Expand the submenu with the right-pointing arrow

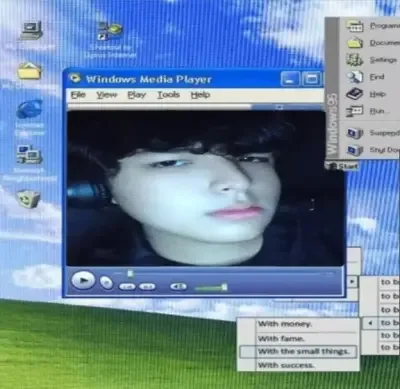352,282
